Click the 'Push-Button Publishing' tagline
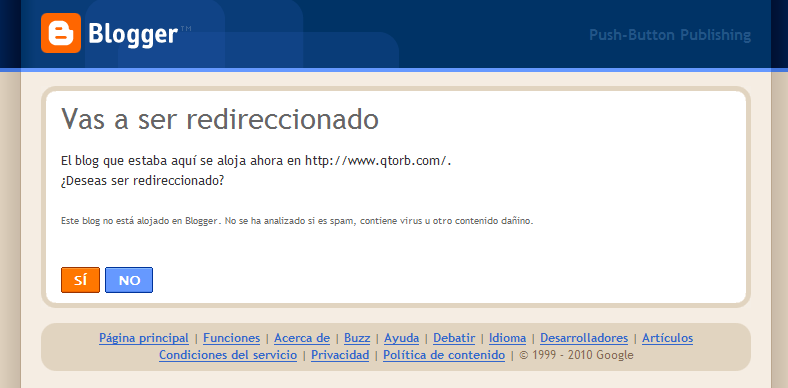 670,35
